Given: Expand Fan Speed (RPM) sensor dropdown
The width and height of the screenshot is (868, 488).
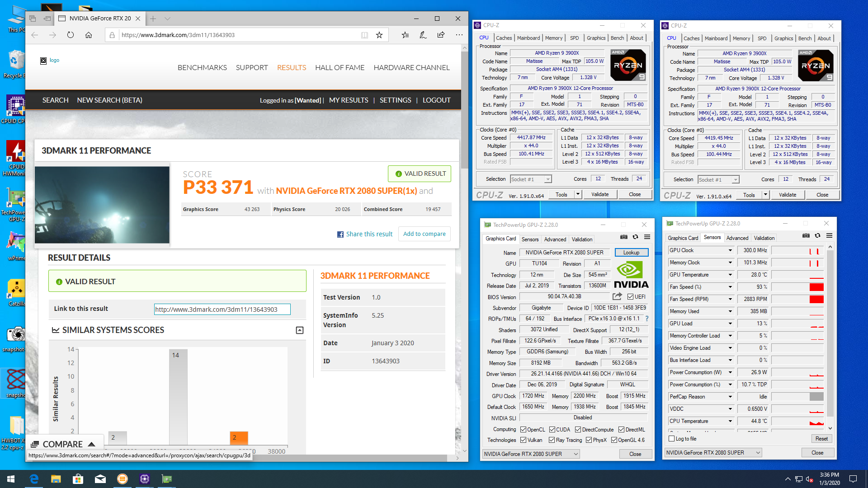Looking at the screenshot, I should pyautogui.click(x=730, y=299).
